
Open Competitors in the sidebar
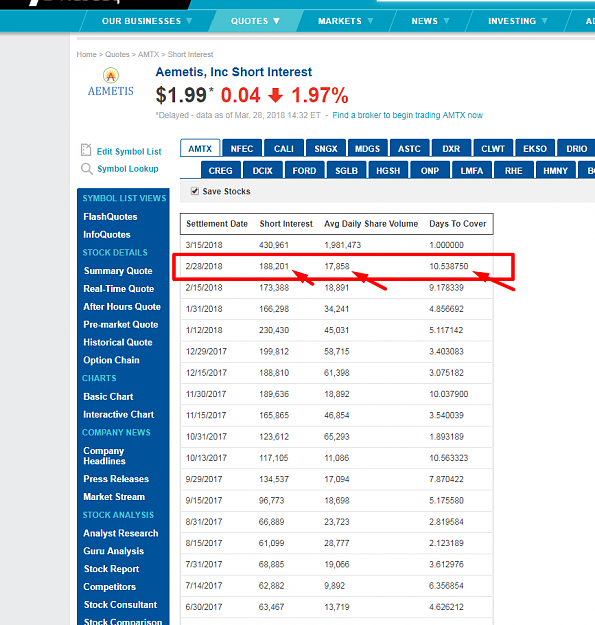click(110, 587)
